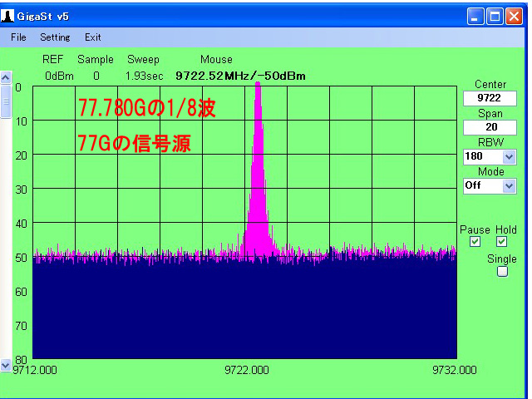
Task: Click the Sweep label
Action: coord(143,60)
